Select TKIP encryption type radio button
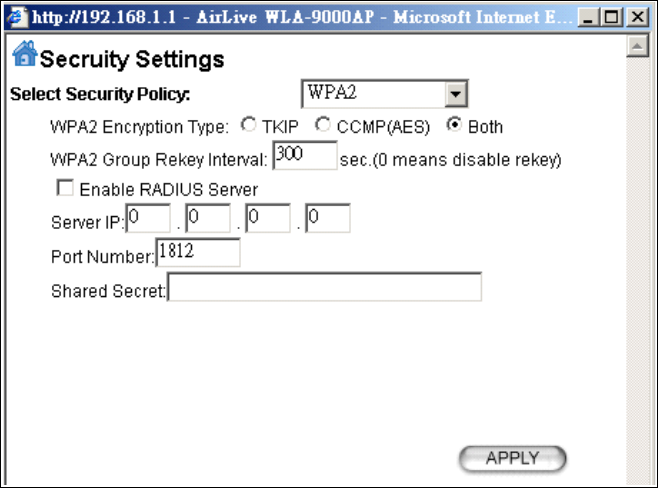 [x=248, y=125]
